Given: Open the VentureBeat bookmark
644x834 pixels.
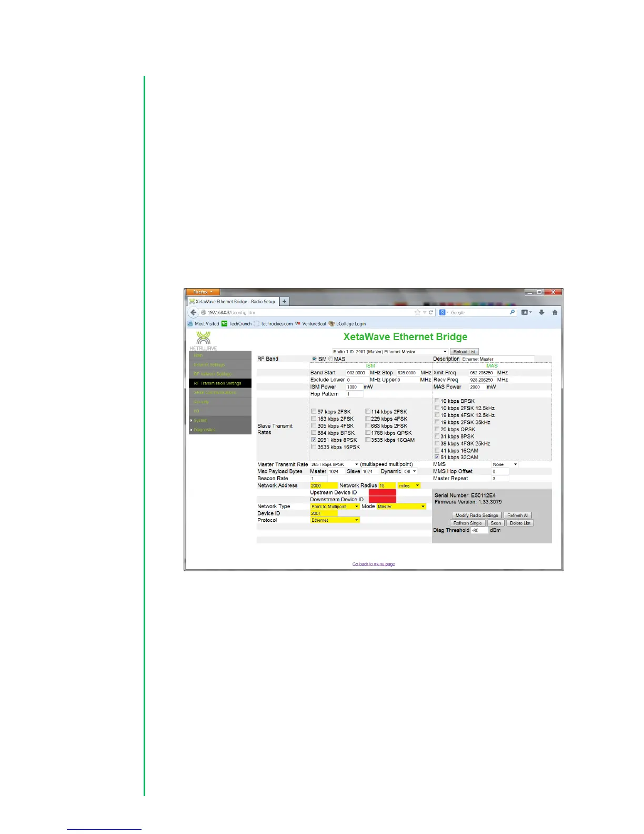Looking at the screenshot, I should [x=310, y=324].
